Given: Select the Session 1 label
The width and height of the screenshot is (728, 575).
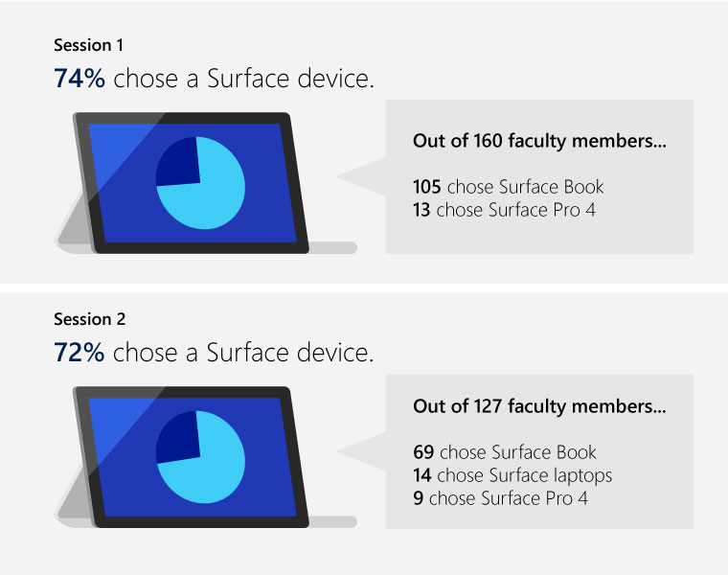Looking at the screenshot, I should [88, 45].
